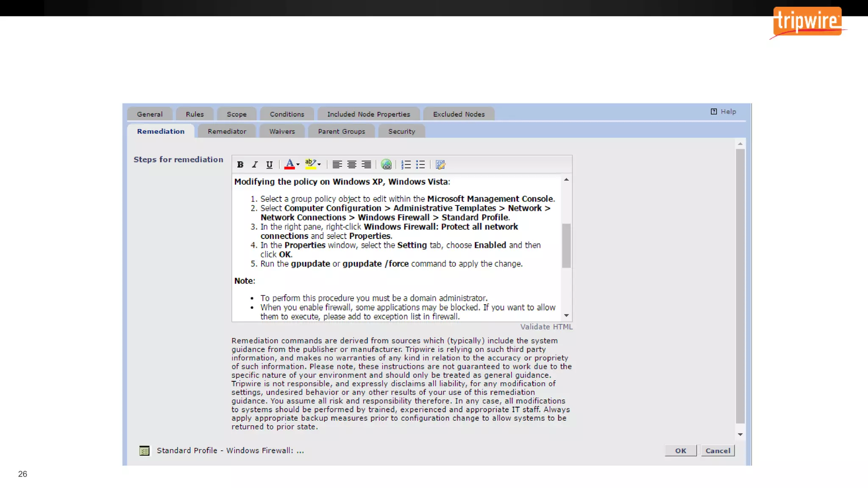The width and height of the screenshot is (868, 488).
Task: Apply numbered list formatting
Action: click(406, 165)
